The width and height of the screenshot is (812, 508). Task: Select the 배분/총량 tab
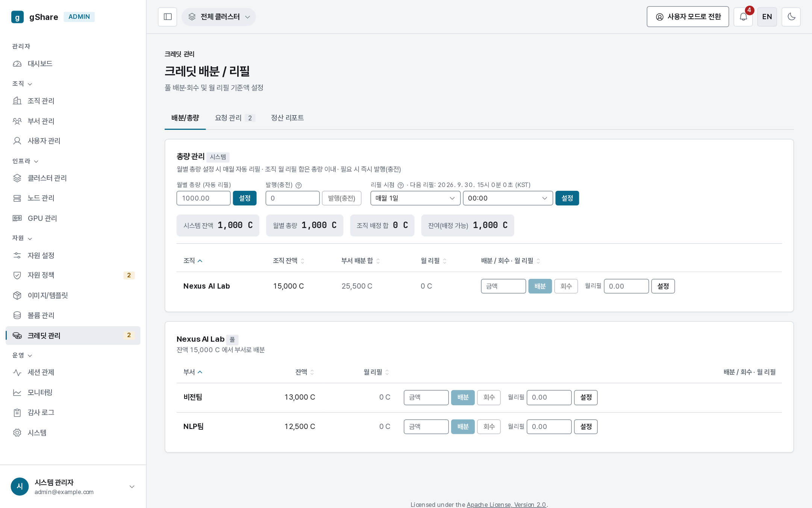click(185, 118)
